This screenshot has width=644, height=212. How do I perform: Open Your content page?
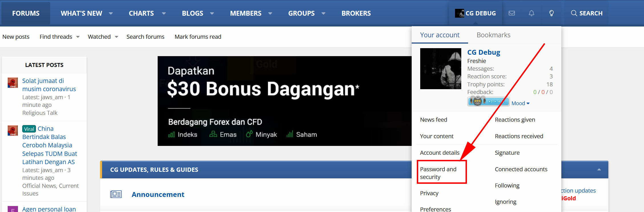coord(437,136)
